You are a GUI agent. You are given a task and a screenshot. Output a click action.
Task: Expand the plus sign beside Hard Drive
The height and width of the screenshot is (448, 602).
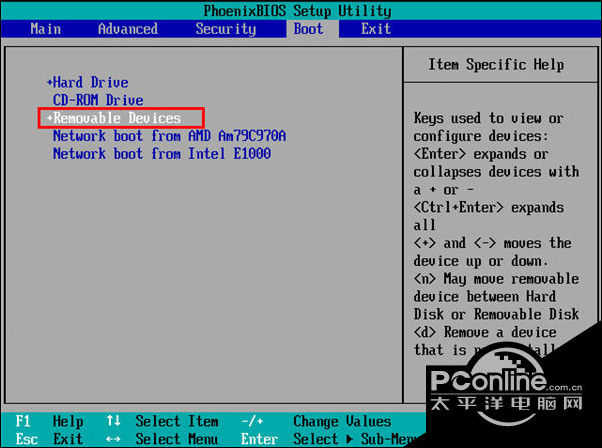pyautogui.click(x=49, y=82)
